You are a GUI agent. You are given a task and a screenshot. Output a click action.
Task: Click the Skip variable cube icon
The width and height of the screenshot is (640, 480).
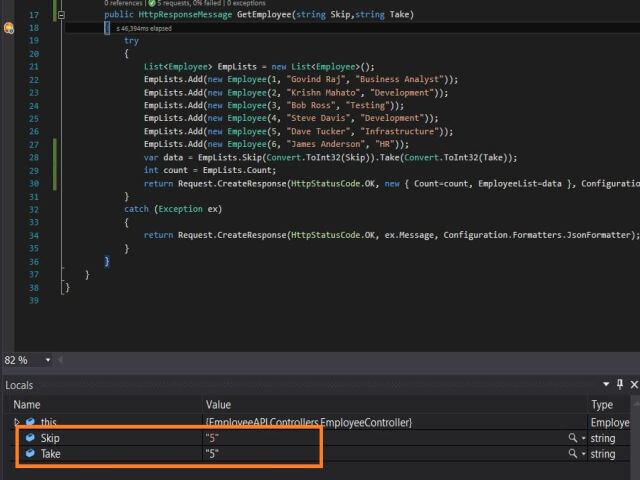(30, 438)
